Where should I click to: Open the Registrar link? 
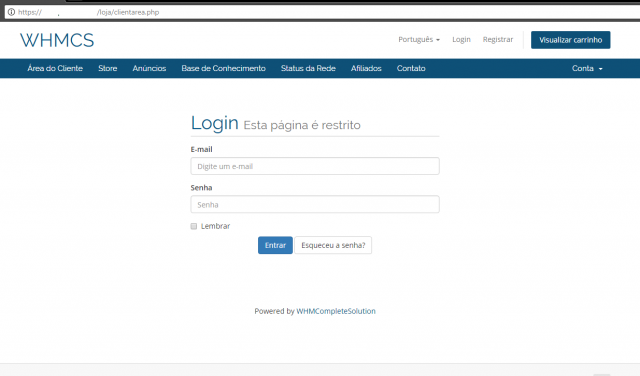pos(498,39)
